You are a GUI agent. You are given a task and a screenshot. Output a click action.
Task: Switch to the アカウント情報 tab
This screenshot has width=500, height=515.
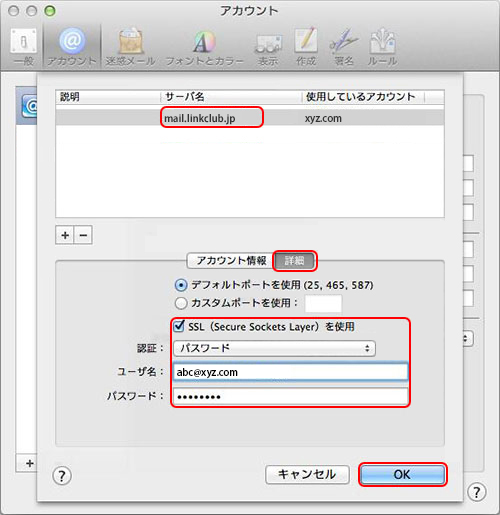[x=231, y=260]
